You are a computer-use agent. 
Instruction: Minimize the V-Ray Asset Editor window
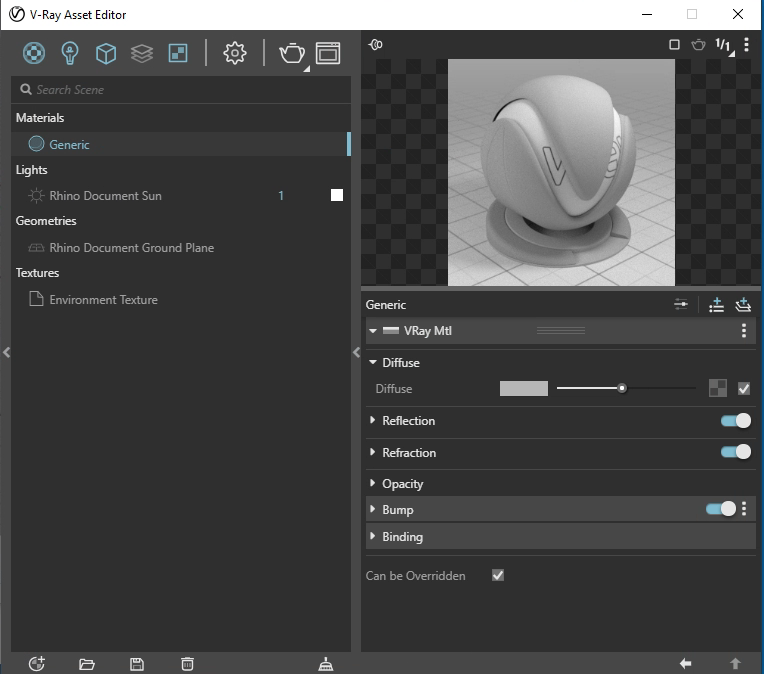click(647, 14)
